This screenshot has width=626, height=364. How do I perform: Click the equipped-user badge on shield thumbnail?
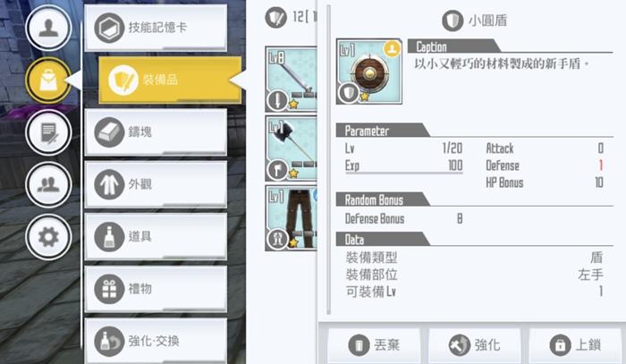(392, 49)
